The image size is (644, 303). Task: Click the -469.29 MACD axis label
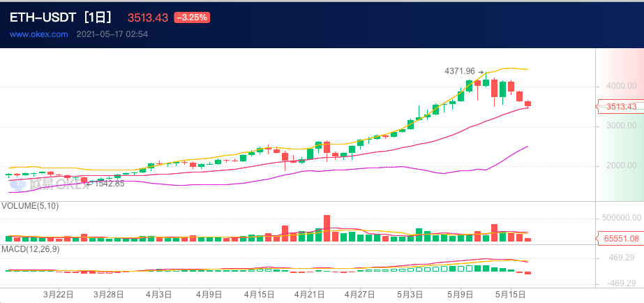[x=620, y=283]
